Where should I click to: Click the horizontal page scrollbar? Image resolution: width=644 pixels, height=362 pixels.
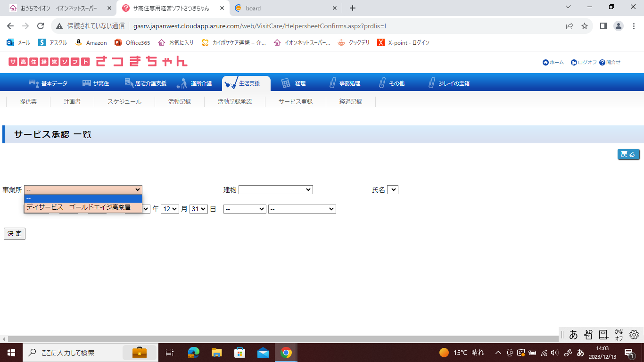pos(283,339)
